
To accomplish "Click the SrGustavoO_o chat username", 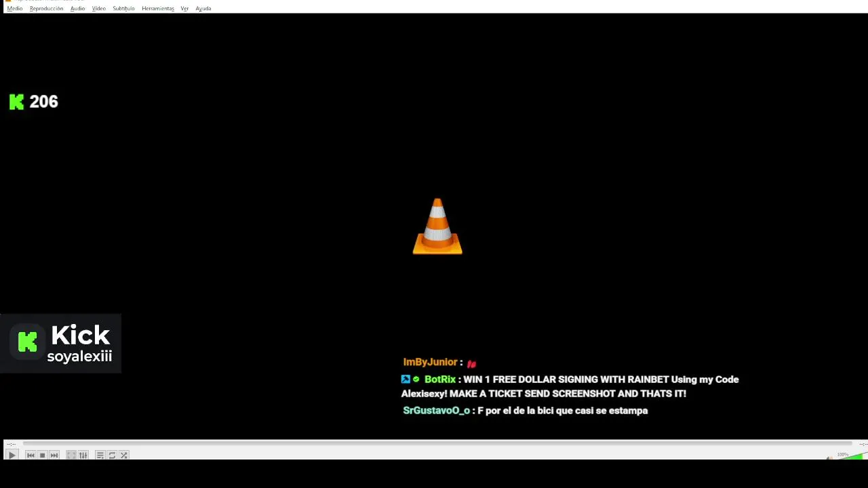I will point(436,411).
